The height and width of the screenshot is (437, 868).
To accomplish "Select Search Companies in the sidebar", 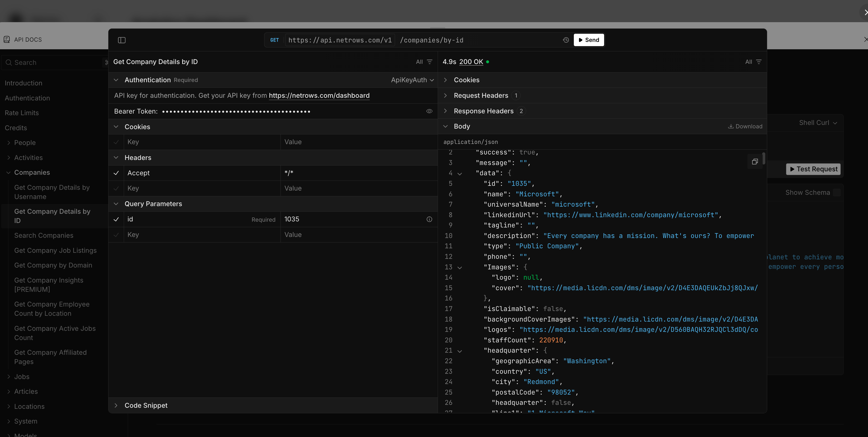I will (x=44, y=235).
